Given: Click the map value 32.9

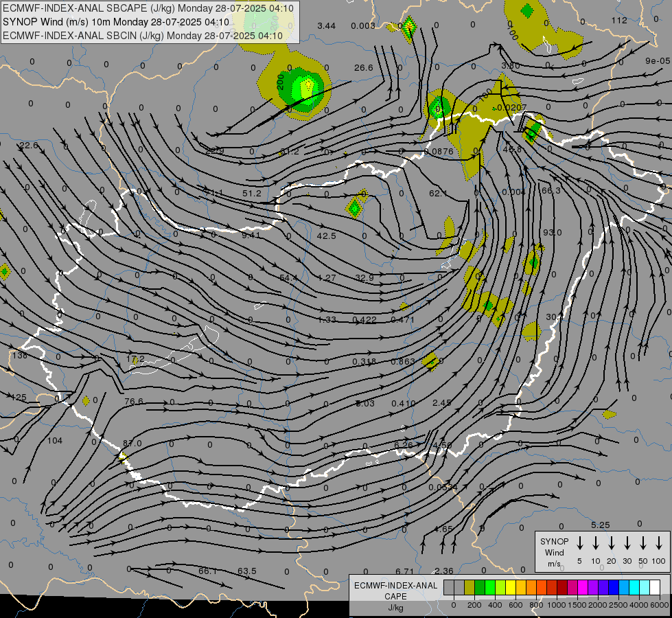Looking at the screenshot, I should [x=364, y=278].
